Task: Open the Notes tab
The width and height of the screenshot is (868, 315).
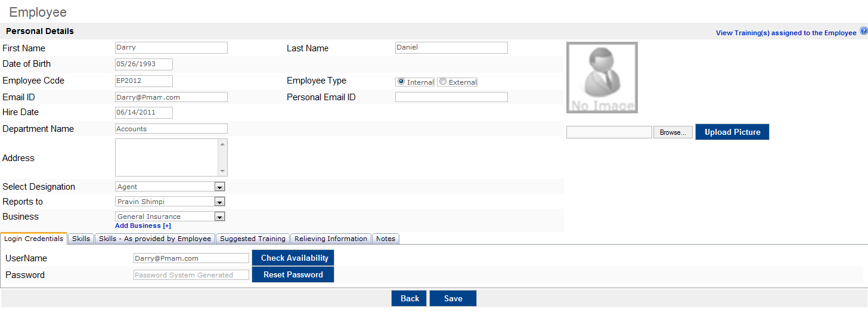Action: pyautogui.click(x=386, y=239)
